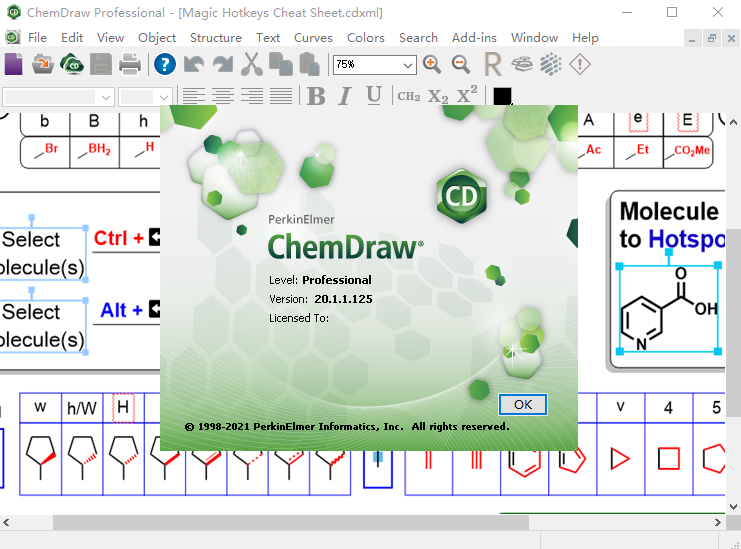Paste from the clipboard icon
The width and height of the screenshot is (741, 549).
coord(310,64)
